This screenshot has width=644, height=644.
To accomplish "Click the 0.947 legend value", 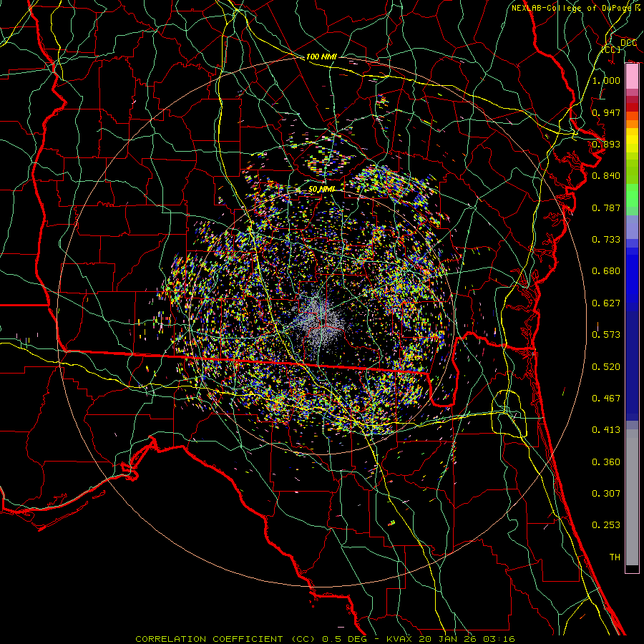I will [x=606, y=112].
